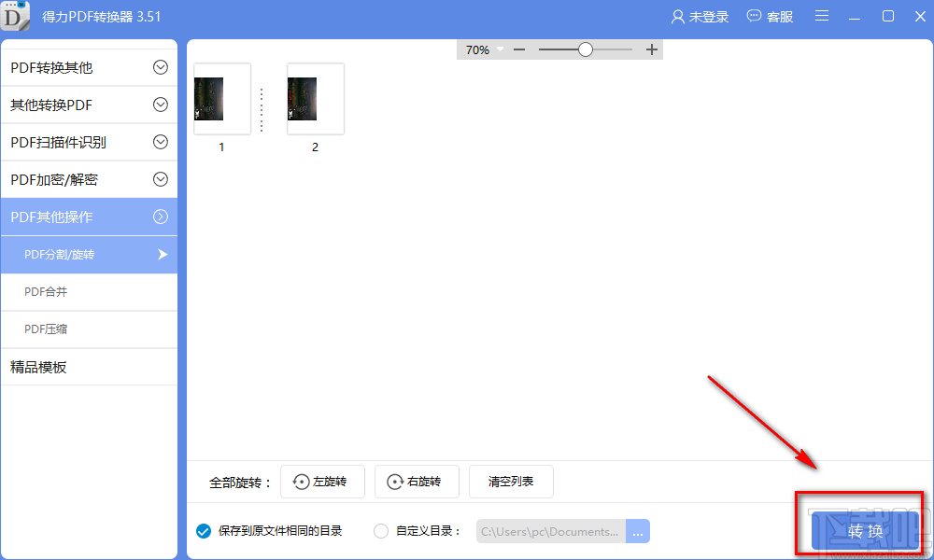934x560 pixels.
Task: Rotate all pages with 左旋转 button
Action: (322, 482)
